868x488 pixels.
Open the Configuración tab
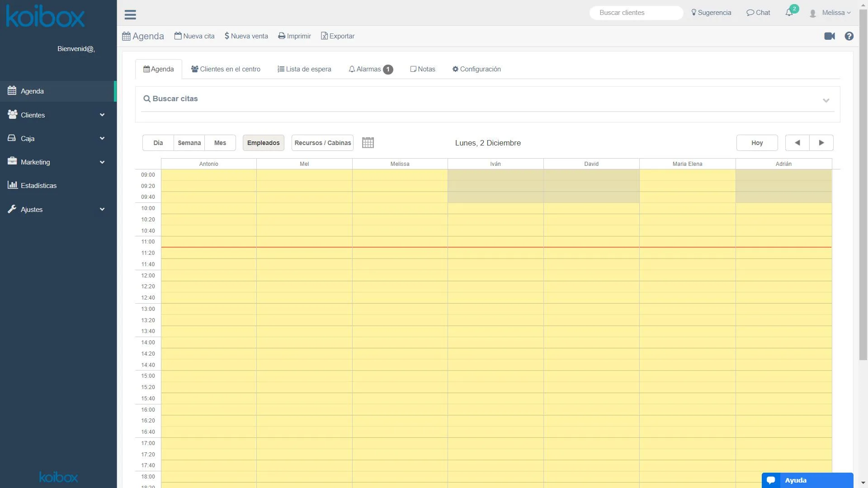coord(476,69)
